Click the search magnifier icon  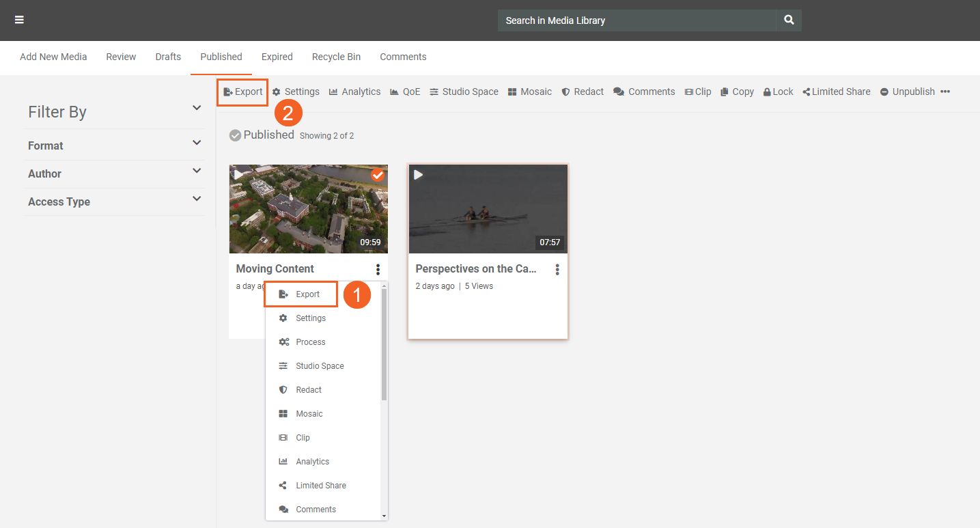pyautogui.click(x=789, y=20)
